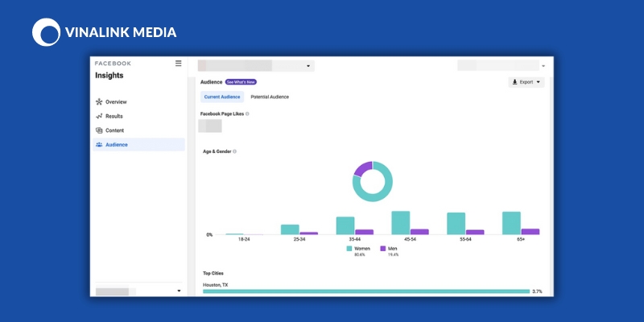Screen dimensions: 644x322
Task: Open the page selector dropdown at top
Action: pos(256,66)
